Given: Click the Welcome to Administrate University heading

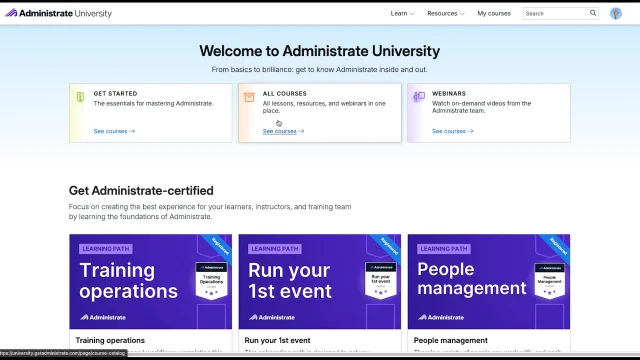Looking at the screenshot, I should click(x=320, y=51).
